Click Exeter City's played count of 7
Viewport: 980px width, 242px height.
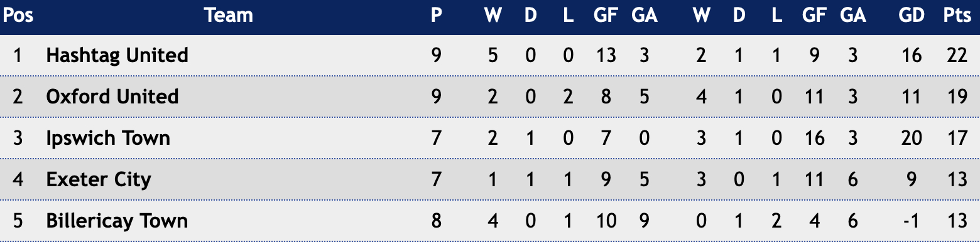pyautogui.click(x=437, y=179)
